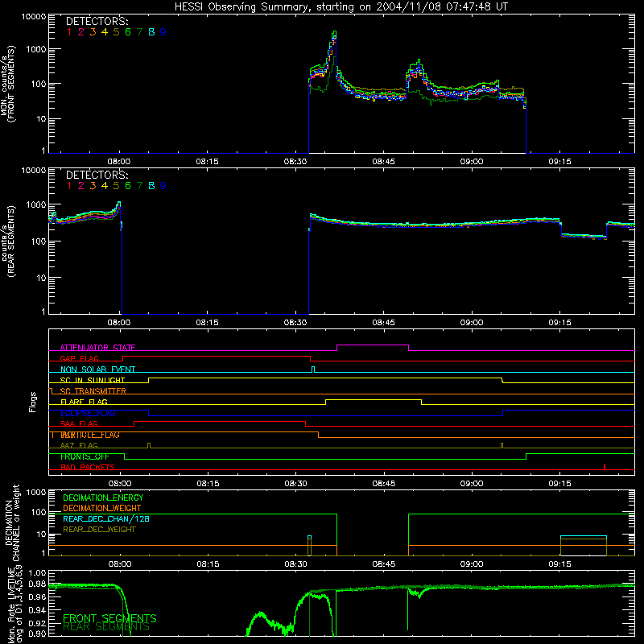
Task: Pick detector 6 in rear segments legend
Action: pos(128,186)
